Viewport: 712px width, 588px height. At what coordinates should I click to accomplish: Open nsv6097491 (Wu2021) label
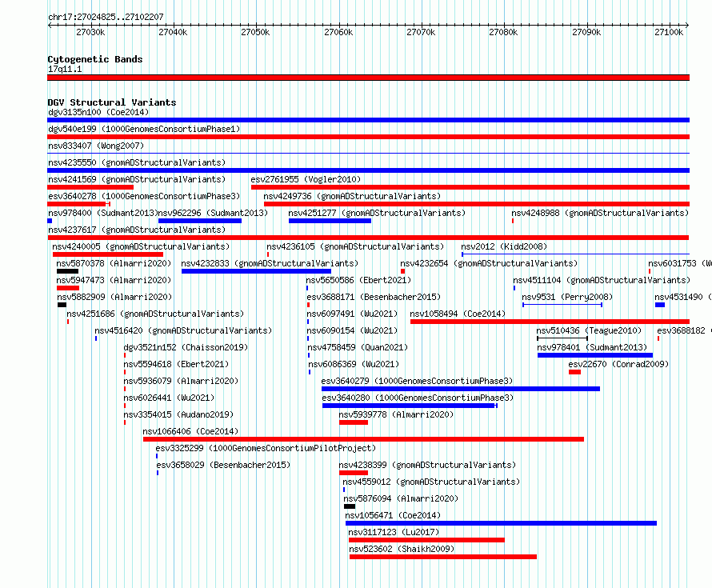pyautogui.click(x=352, y=314)
